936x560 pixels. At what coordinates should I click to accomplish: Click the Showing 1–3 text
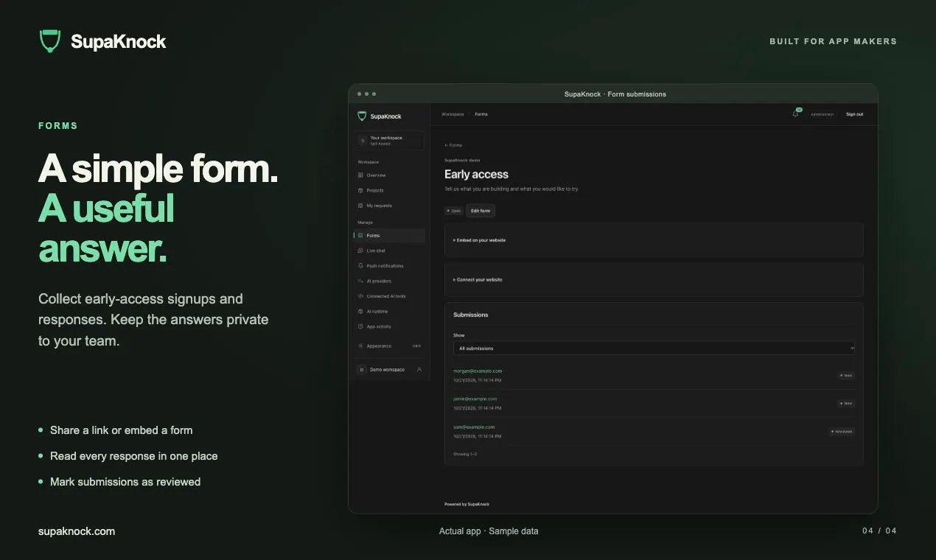465,454
